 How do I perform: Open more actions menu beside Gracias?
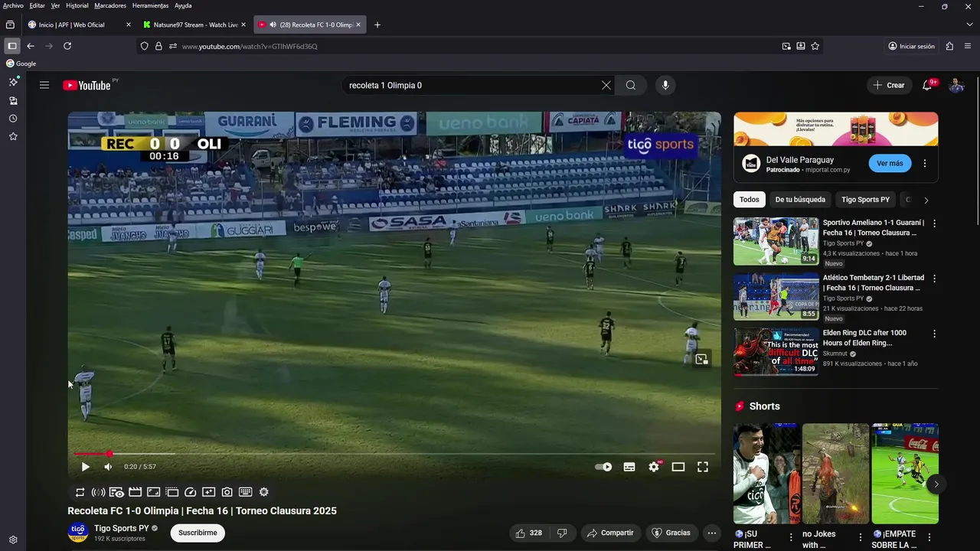pos(712,533)
